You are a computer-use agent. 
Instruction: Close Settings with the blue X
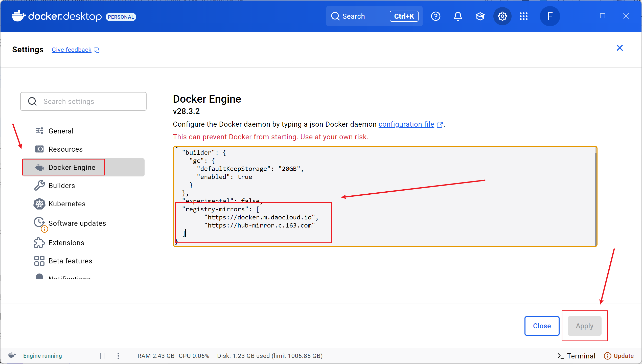click(x=620, y=48)
